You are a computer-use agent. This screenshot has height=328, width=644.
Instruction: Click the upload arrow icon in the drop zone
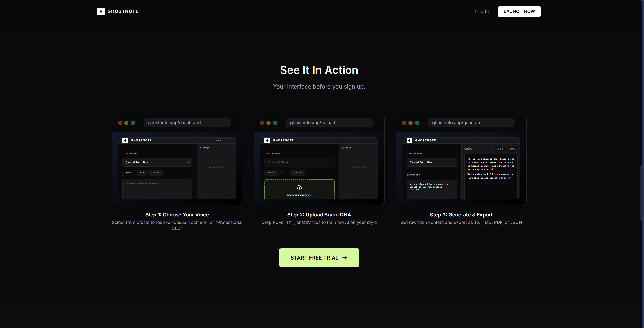(x=299, y=188)
